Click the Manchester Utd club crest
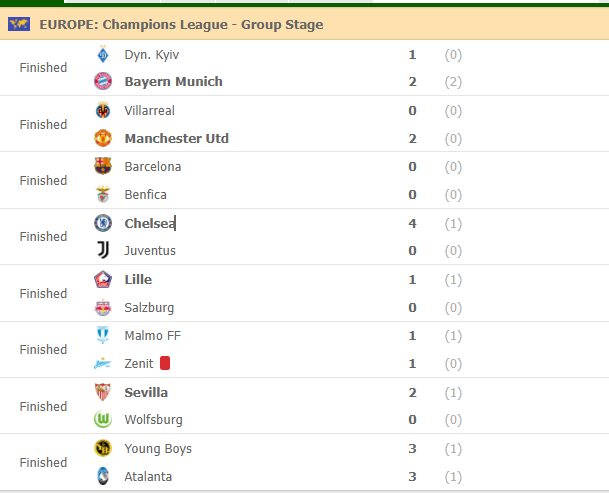Image resolution: width=609 pixels, height=493 pixels. (103, 138)
